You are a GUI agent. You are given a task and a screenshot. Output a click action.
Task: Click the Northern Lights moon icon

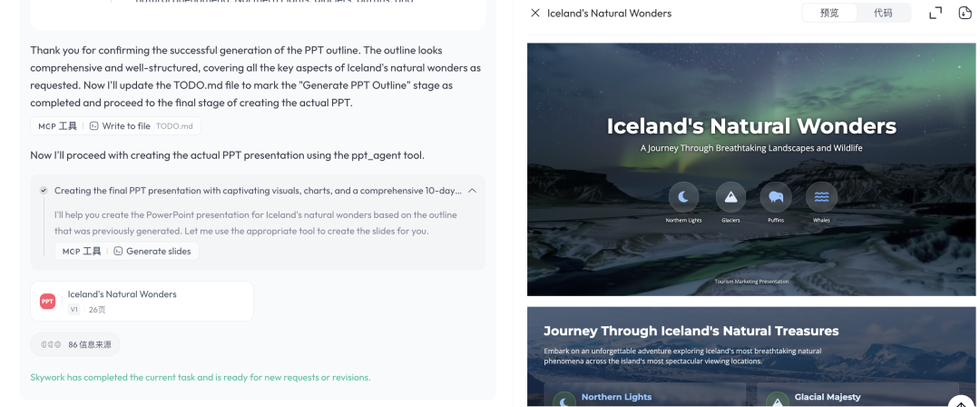pyautogui.click(x=684, y=197)
